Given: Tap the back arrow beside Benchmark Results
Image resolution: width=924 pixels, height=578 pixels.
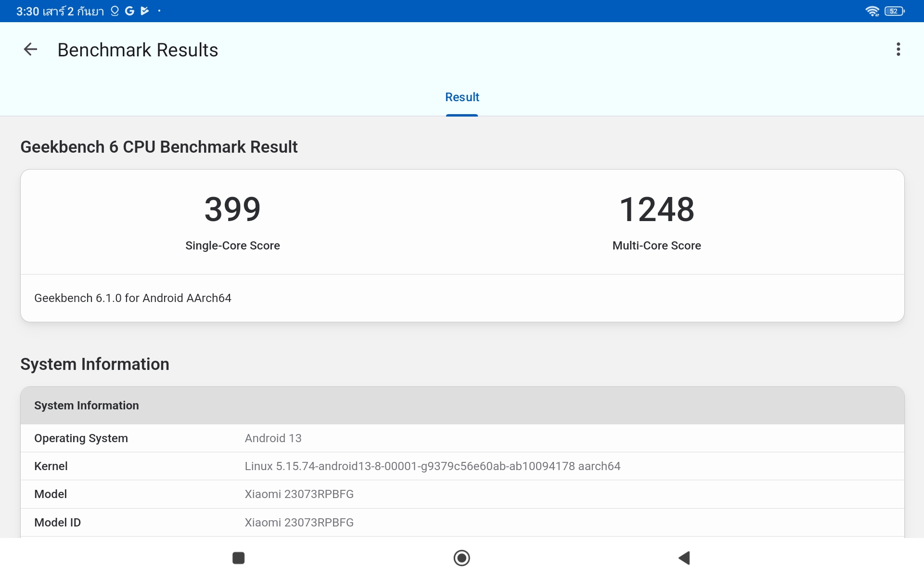Looking at the screenshot, I should pos(30,49).
